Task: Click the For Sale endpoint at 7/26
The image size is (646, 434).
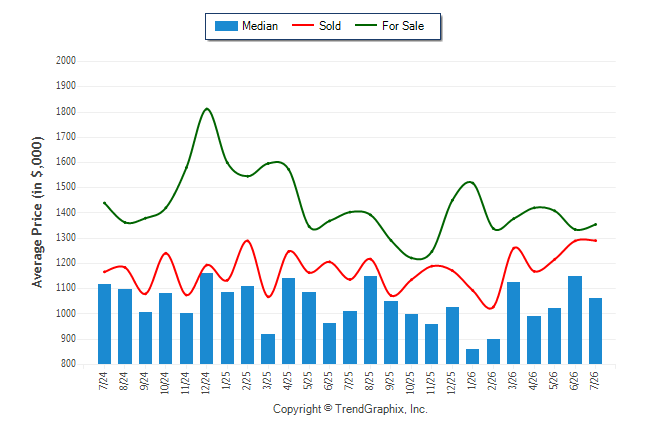Action: click(x=595, y=225)
